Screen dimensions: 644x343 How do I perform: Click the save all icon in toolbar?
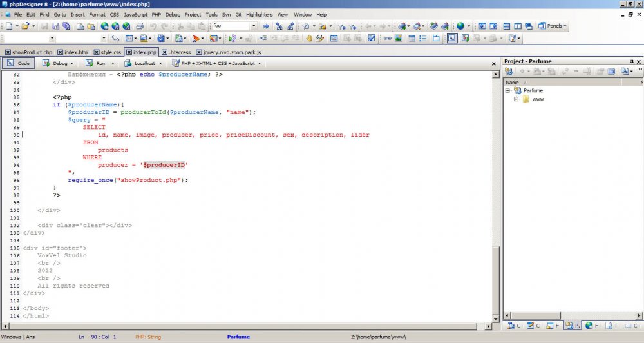(x=66, y=26)
